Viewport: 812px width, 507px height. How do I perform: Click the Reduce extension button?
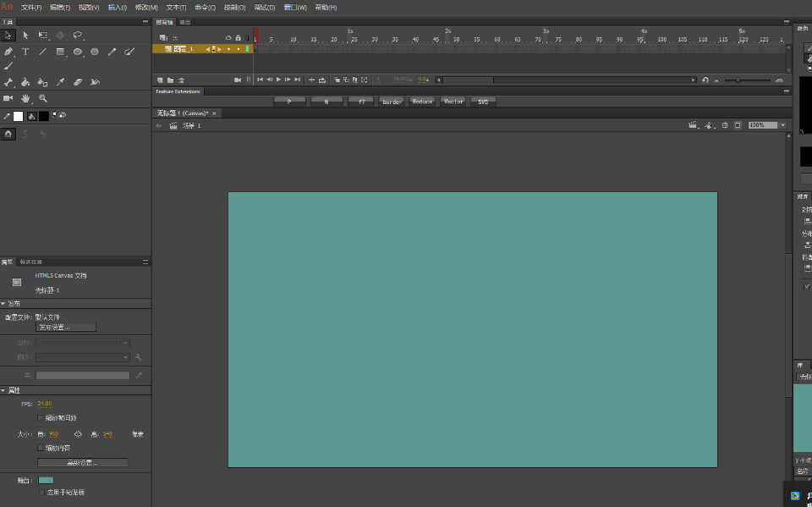(422, 102)
